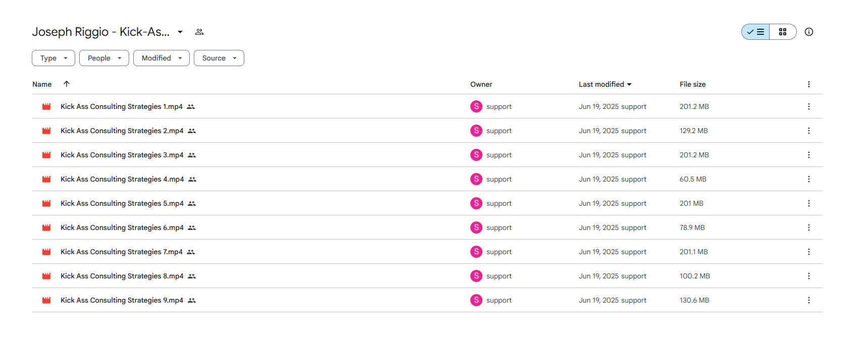Click video icon for Kick Ass Consulting Strategies 4.mp4
The width and height of the screenshot is (868, 340).
[46, 179]
